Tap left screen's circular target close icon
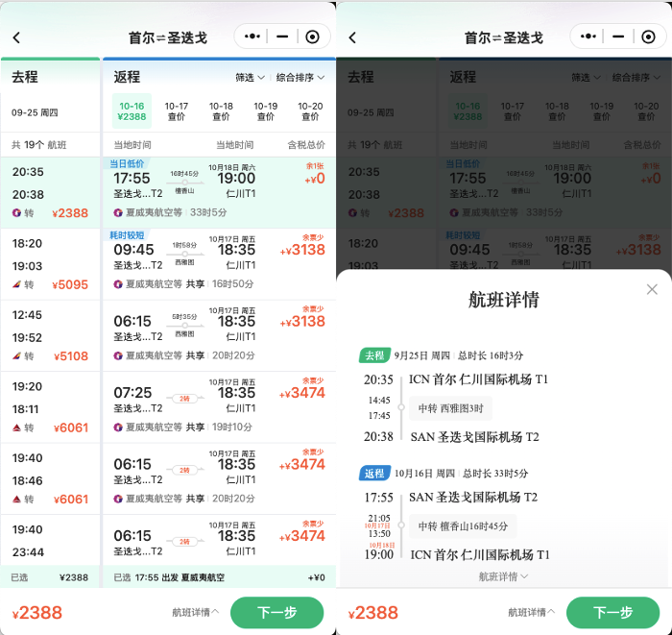Image resolution: width=672 pixels, height=635 pixels. 312,37
